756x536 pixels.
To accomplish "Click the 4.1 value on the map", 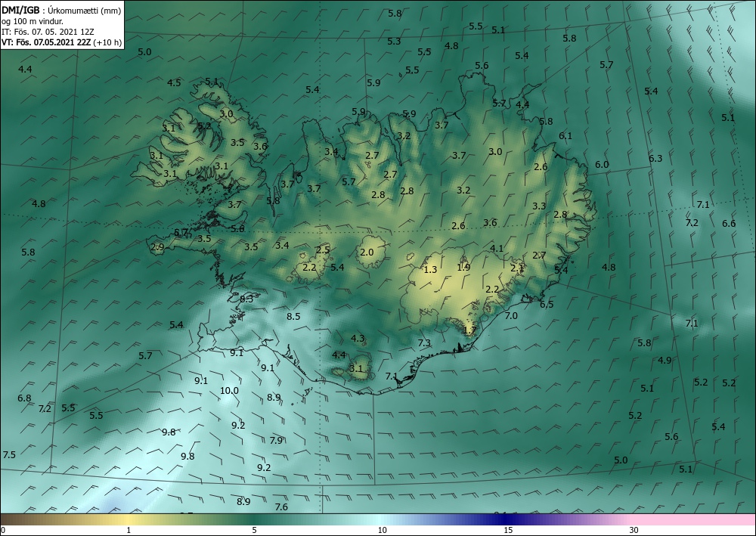I will click(x=497, y=248).
